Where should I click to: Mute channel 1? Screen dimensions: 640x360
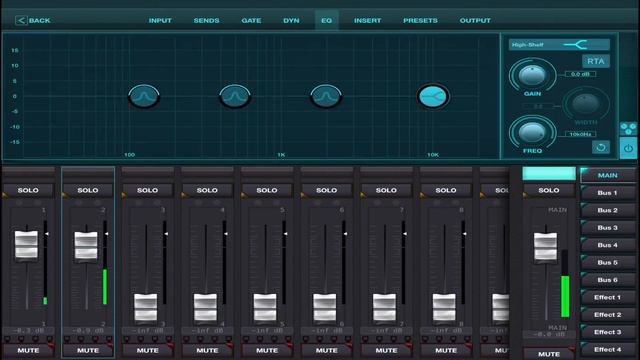pos(28,351)
